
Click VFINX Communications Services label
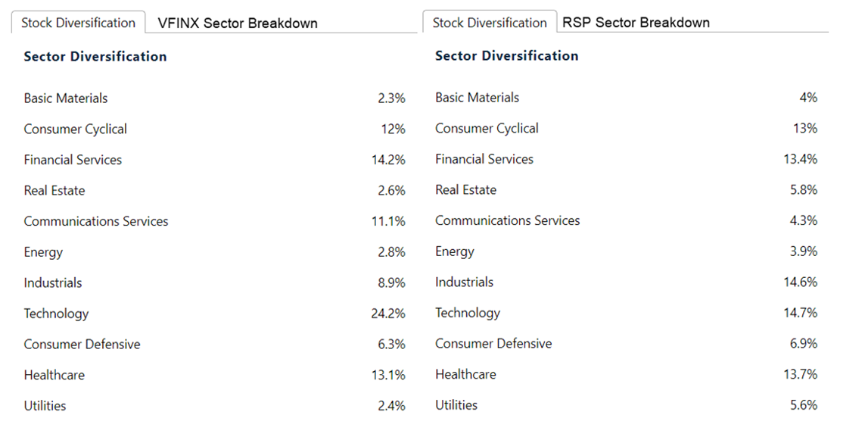click(x=96, y=221)
